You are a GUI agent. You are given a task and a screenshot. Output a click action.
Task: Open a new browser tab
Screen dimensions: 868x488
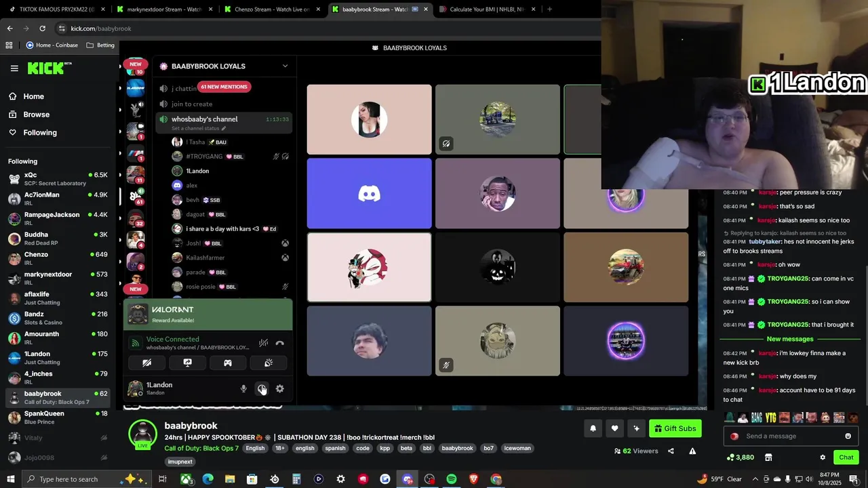tap(549, 9)
